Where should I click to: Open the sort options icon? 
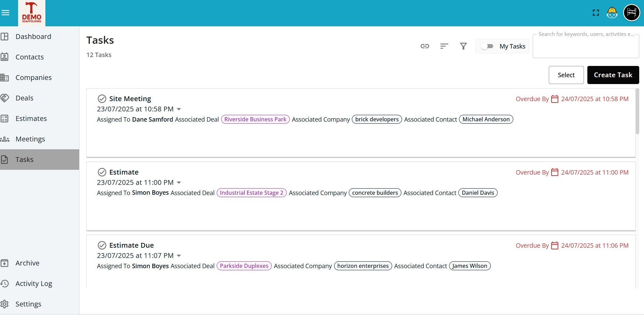[444, 46]
